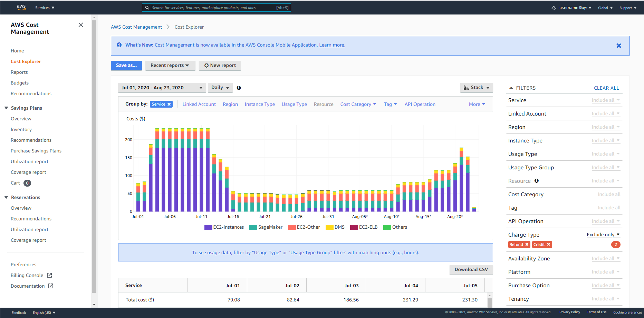Open Preferences in the sidebar

[x=23, y=265]
